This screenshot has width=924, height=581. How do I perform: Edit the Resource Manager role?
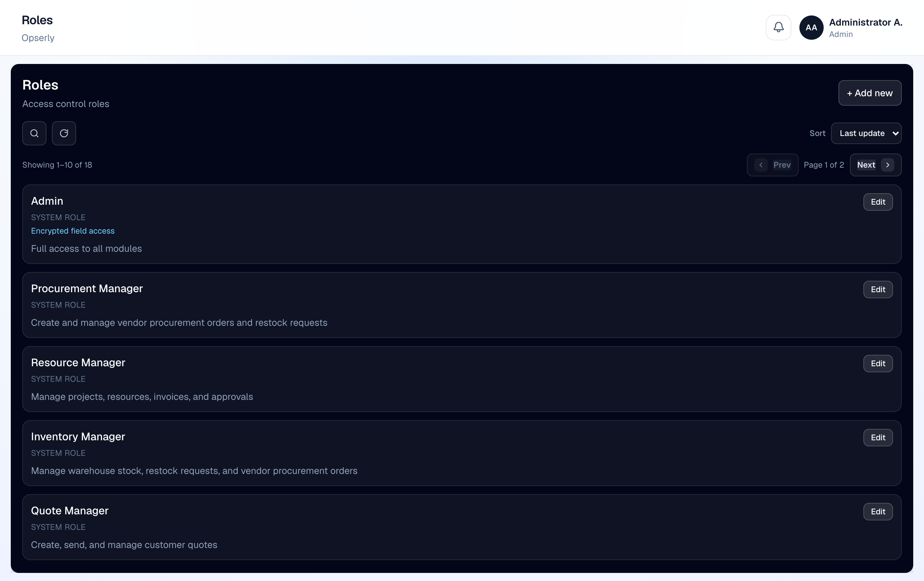pos(878,364)
